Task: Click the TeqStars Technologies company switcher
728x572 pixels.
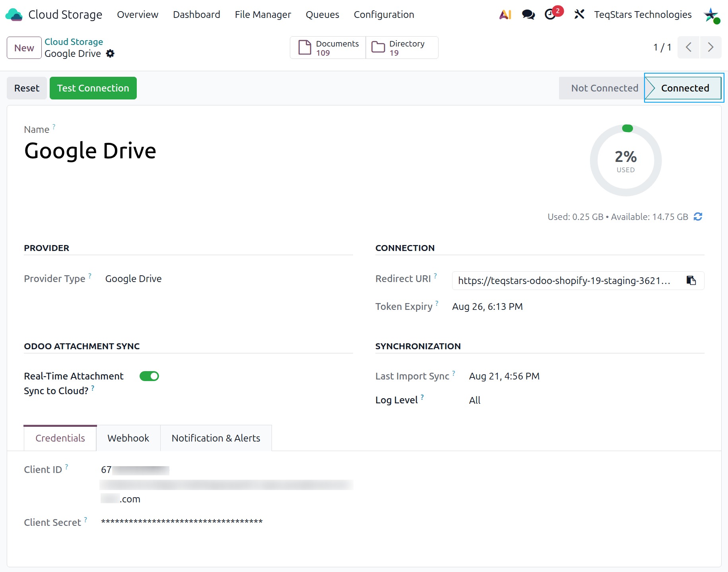Action: coord(643,15)
